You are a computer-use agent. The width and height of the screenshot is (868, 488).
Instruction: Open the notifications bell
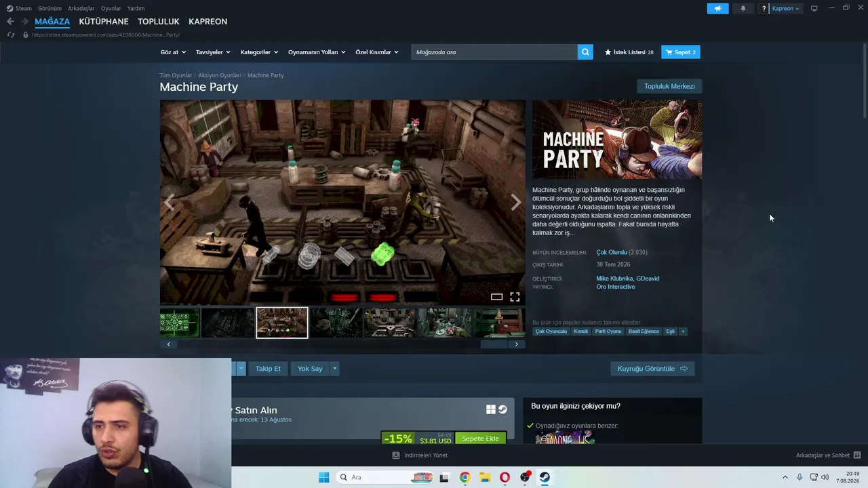pyautogui.click(x=743, y=8)
